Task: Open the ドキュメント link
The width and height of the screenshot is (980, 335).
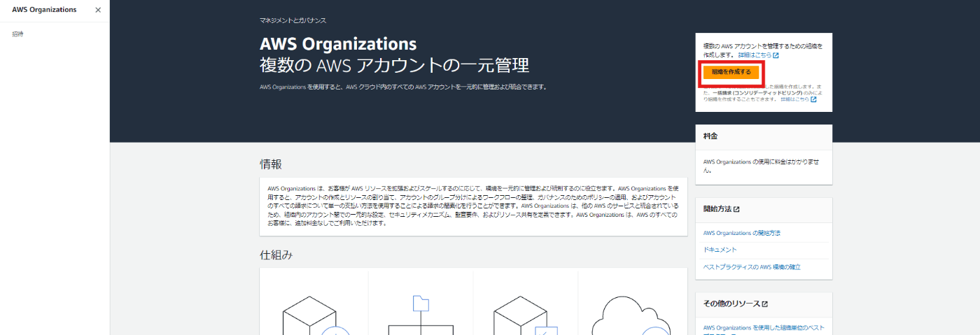Action: tap(720, 250)
